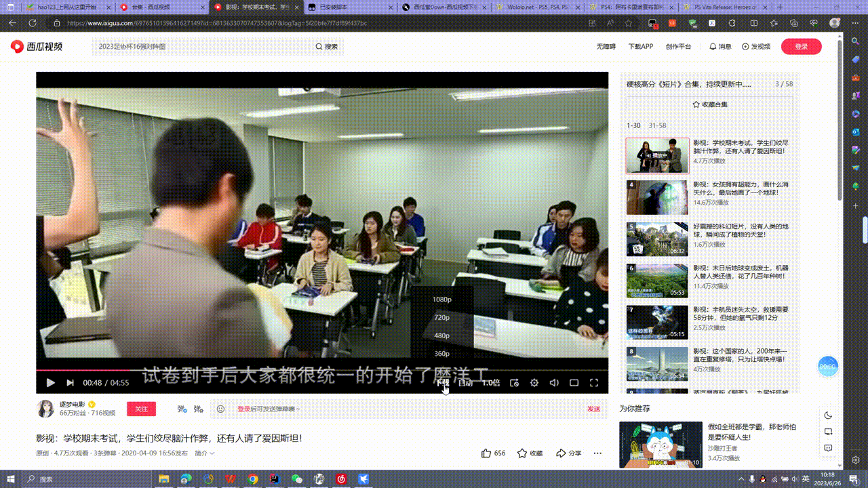
Task: Click the 搜索 search button
Action: pos(326,47)
